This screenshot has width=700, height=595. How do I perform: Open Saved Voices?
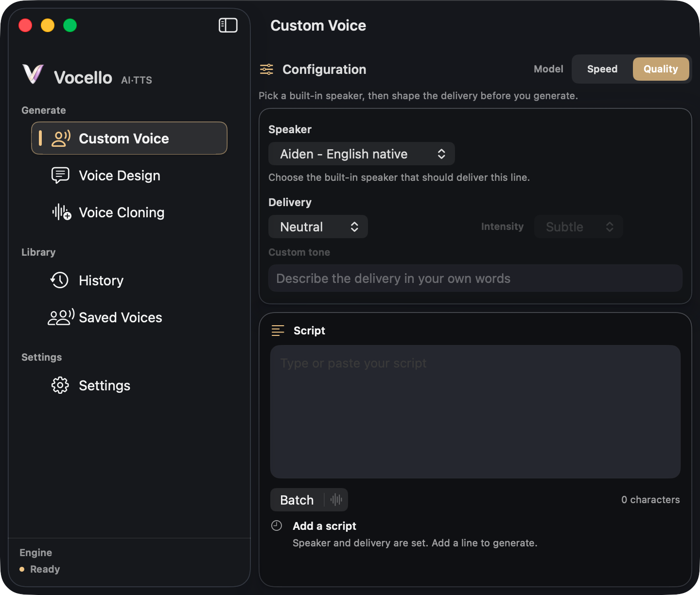click(129, 317)
